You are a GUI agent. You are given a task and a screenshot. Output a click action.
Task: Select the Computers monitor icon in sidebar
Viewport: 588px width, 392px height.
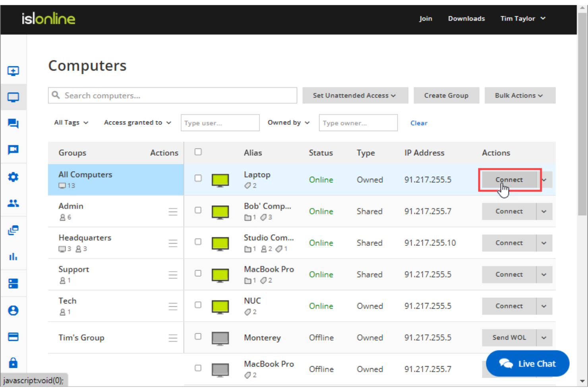13,97
